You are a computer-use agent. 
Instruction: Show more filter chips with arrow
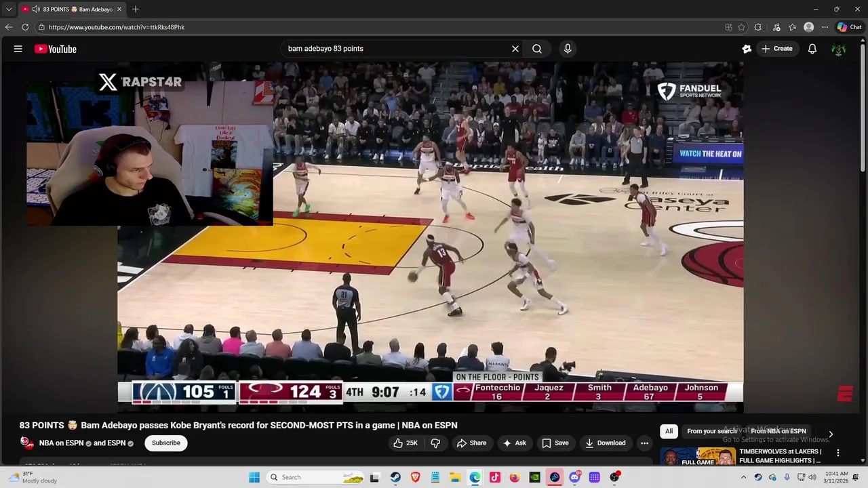pyautogui.click(x=831, y=434)
